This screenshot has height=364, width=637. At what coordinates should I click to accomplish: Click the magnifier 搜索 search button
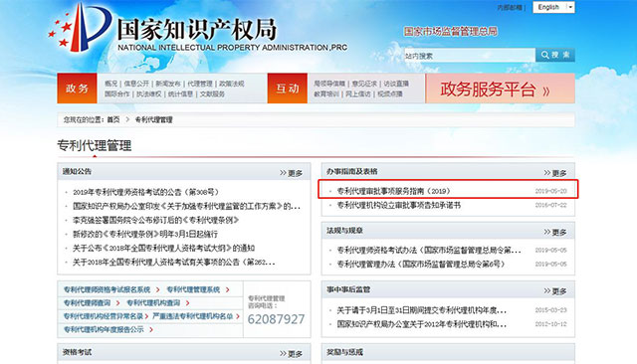[x=555, y=55]
